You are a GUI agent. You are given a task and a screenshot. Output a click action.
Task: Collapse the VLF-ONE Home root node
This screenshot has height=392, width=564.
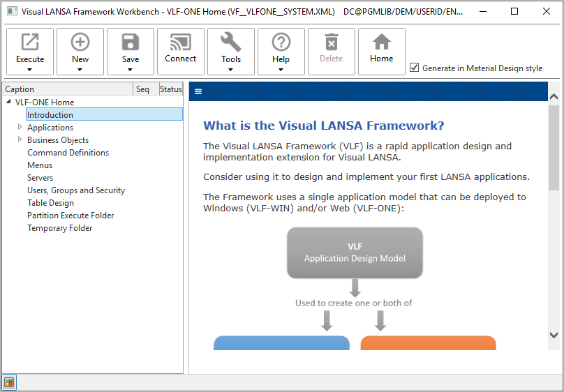coord(8,102)
